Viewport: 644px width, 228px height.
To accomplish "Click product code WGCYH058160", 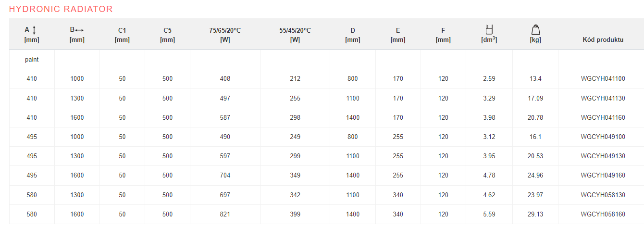I will tap(603, 214).
